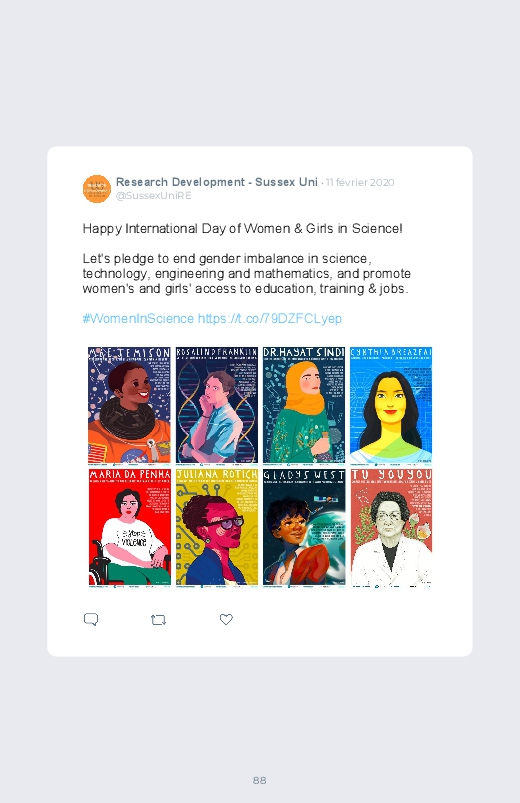Click page number 88 at the bottom
Screen dimensions: 520x803
259,780
